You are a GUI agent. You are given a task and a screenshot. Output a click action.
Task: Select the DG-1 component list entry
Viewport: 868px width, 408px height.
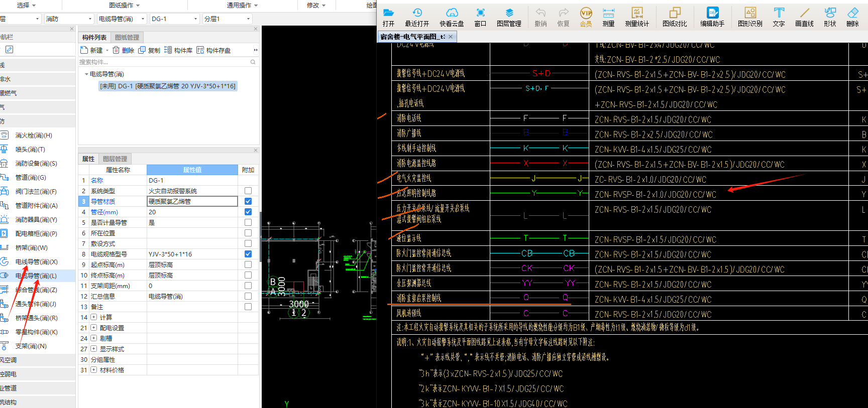pyautogui.click(x=168, y=86)
